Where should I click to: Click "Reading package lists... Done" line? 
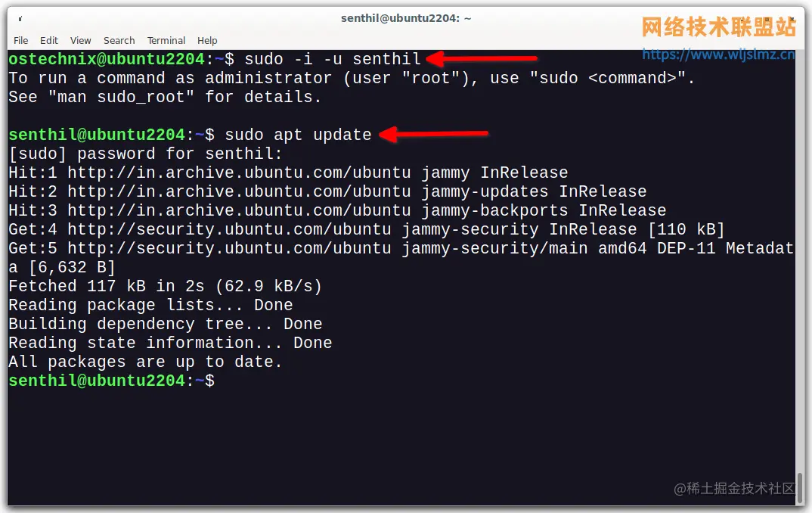point(150,305)
